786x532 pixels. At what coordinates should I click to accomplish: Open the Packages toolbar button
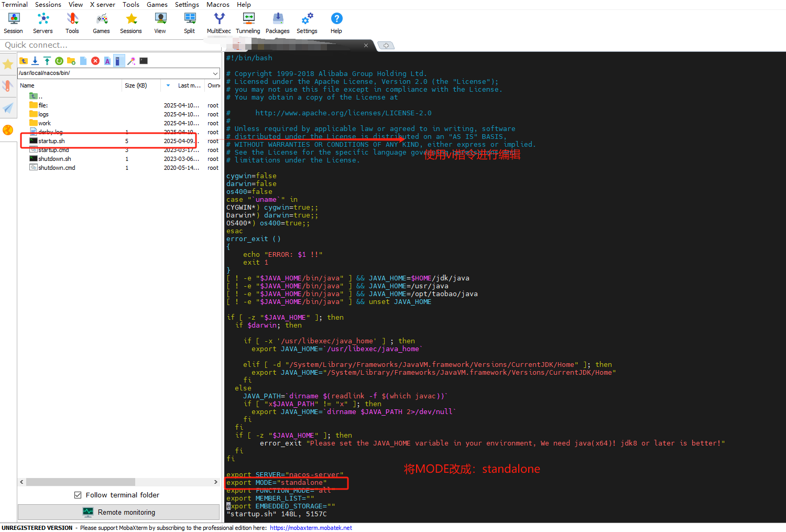[278, 24]
